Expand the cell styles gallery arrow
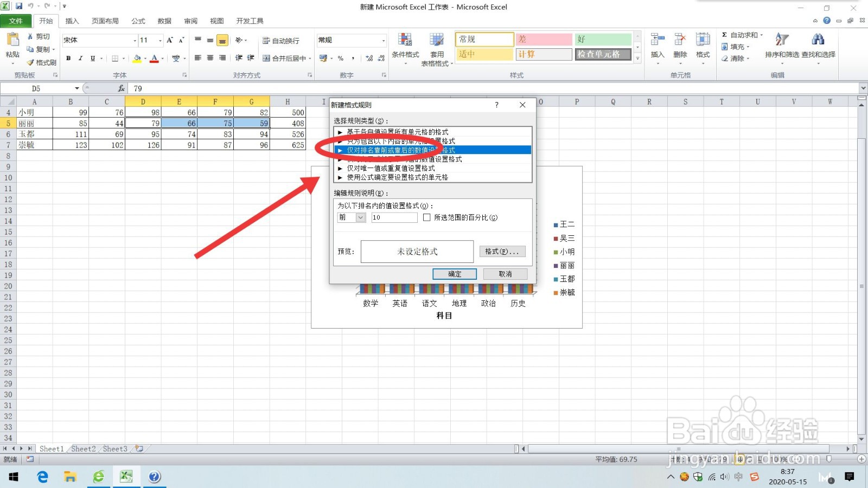Image resolution: width=868 pixels, height=488 pixels. pyautogui.click(x=637, y=59)
